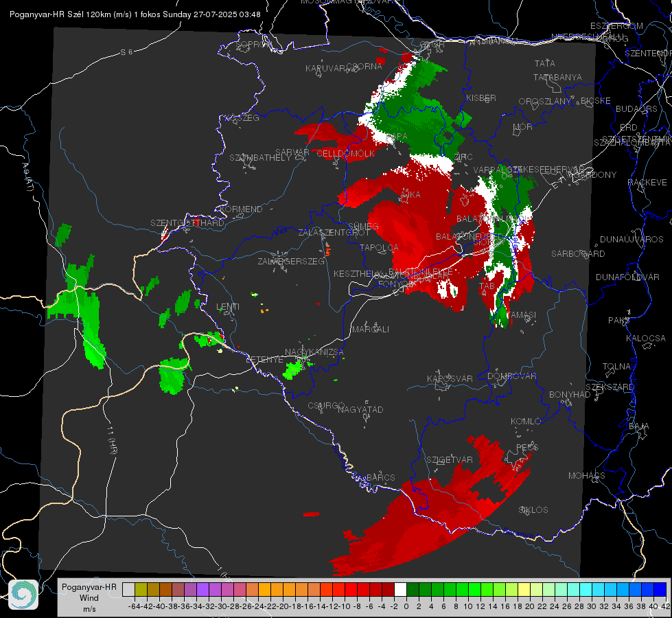Click the CELLDOMOLK city label
Viewport: 672px width, 618px height.
(x=345, y=154)
